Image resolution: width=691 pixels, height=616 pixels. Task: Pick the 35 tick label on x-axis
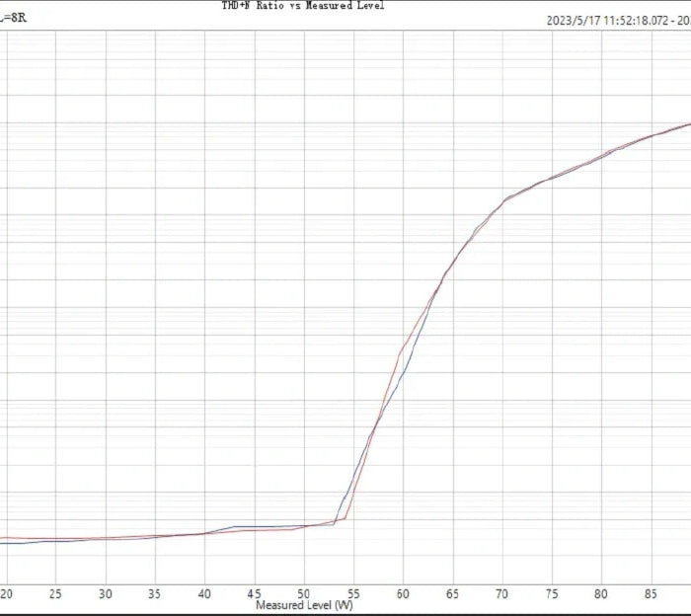[155, 594]
